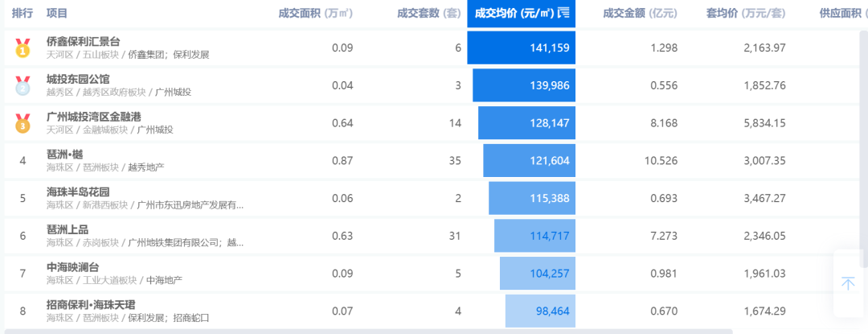The width and height of the screenshot is (868, 334).
Task: Click per-unit price 3,007.35
Action: click(x=765, y=161)
